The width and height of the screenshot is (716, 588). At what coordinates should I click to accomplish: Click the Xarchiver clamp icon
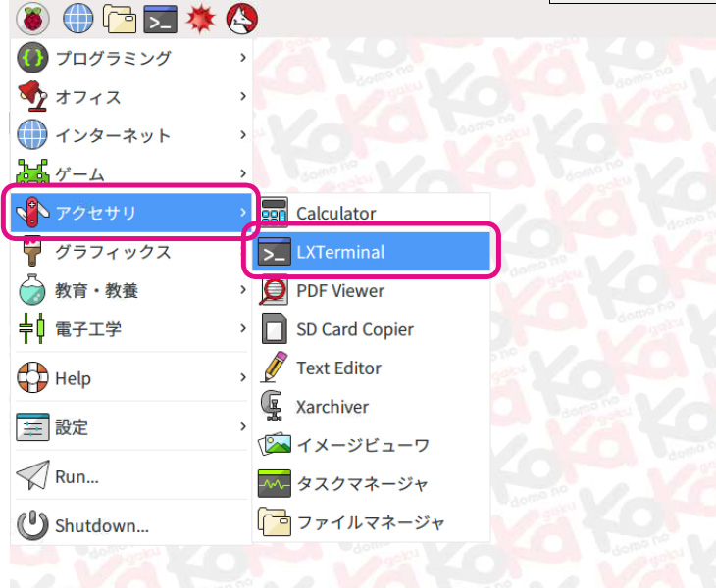pyautogui.click(x=272, y=406)
